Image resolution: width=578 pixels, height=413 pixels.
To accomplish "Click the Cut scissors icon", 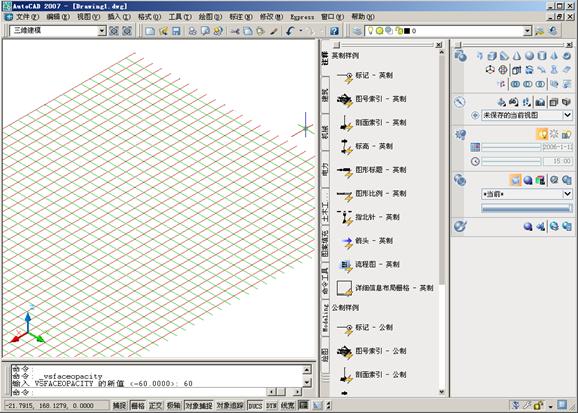I will tap(235, 31).
